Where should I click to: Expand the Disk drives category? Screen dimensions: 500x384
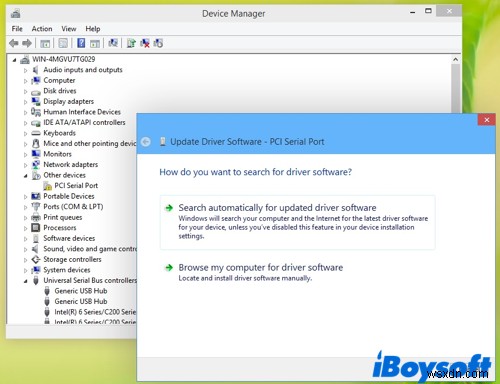[x=26, y=91]
